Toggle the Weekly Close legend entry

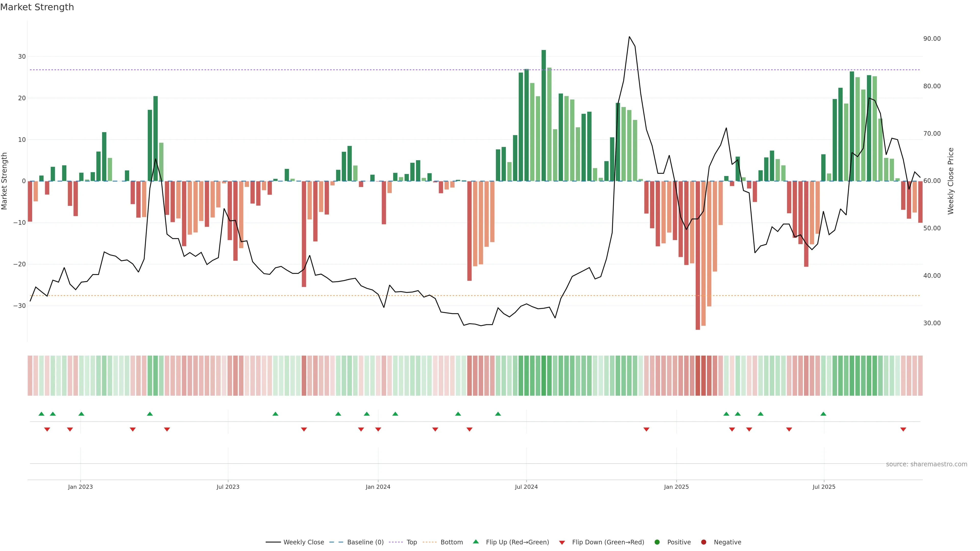coord(304,542)
